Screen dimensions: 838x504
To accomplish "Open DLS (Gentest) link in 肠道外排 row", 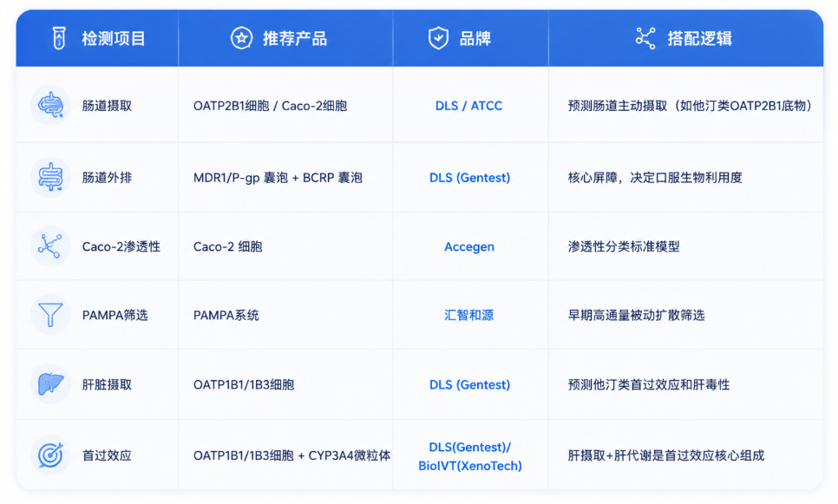I will click(x=470, y=178).
